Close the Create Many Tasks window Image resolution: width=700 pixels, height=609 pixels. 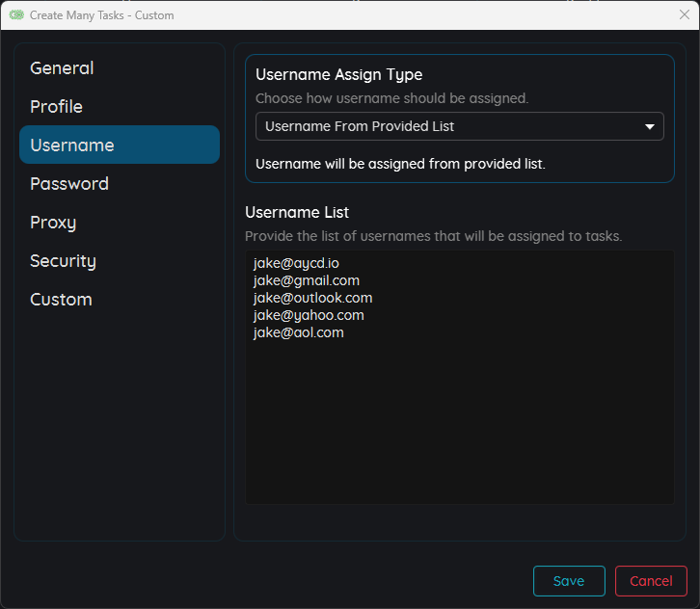click(684, 15)
